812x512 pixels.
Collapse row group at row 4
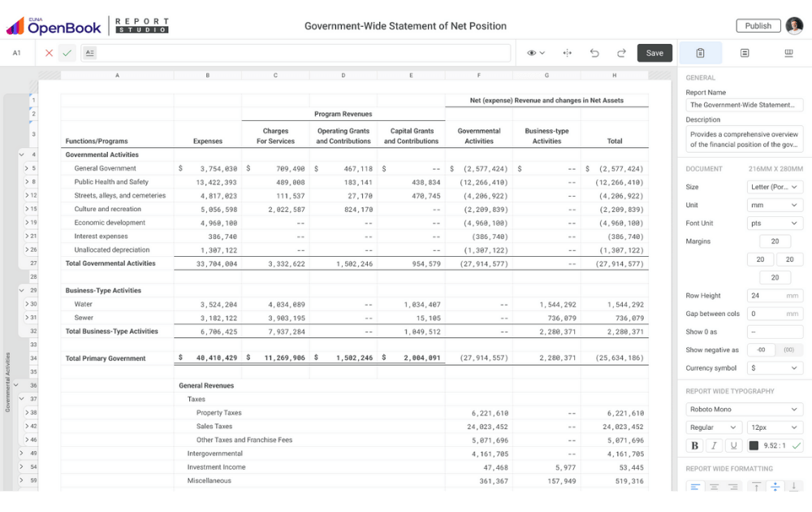[x=22, y=154]
